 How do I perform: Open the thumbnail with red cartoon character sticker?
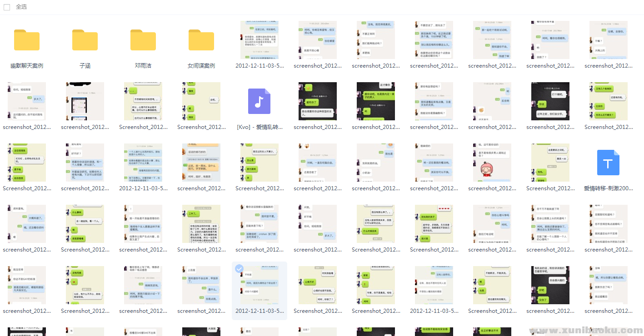(x=492, y=163)
